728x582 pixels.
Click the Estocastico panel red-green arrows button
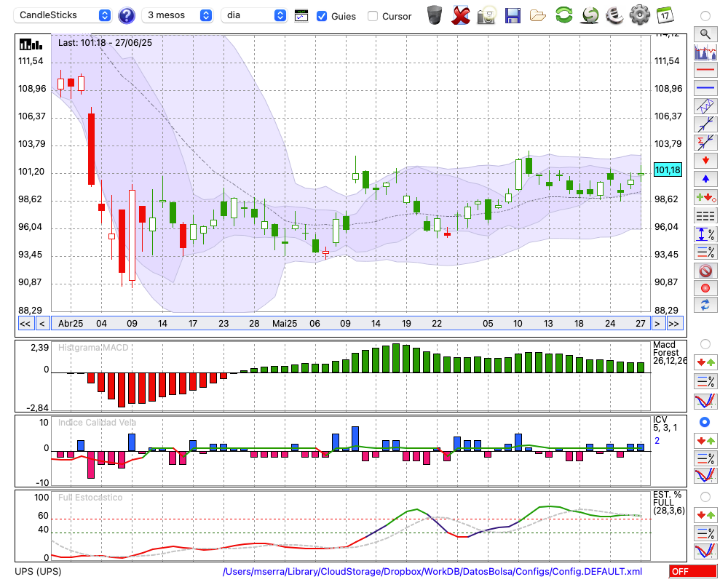tap(705, 514)
